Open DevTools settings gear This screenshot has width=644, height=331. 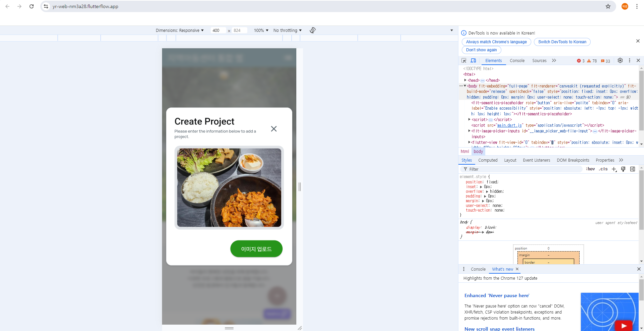[x=620, y=60]
